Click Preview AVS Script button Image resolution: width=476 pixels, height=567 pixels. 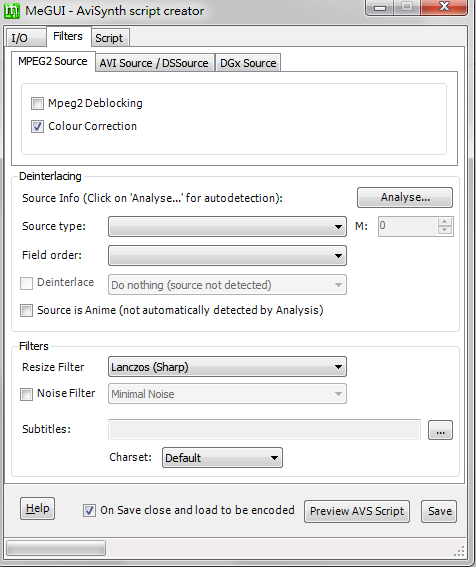point(357,511)
